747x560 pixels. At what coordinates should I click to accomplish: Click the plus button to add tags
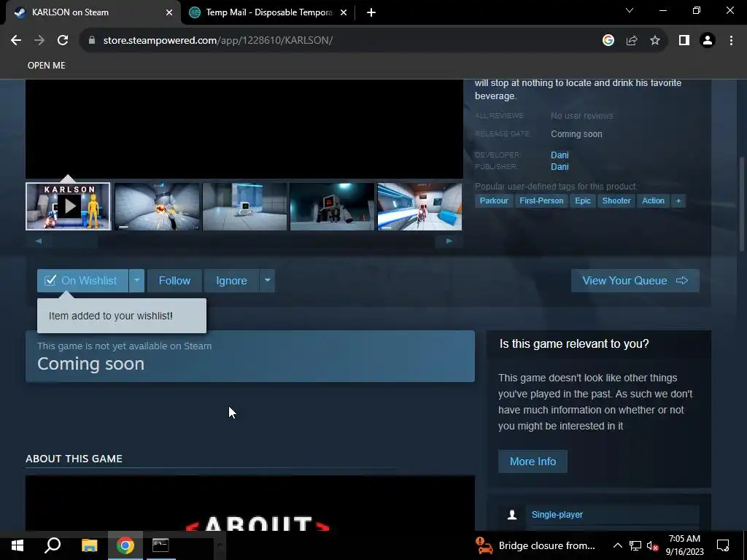pos(678,201)
